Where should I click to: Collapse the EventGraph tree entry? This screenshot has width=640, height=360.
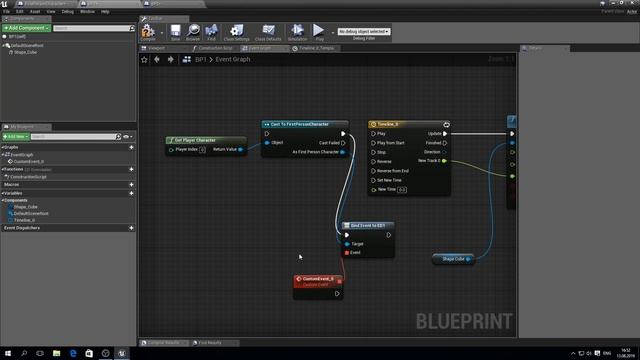[3, 155]
